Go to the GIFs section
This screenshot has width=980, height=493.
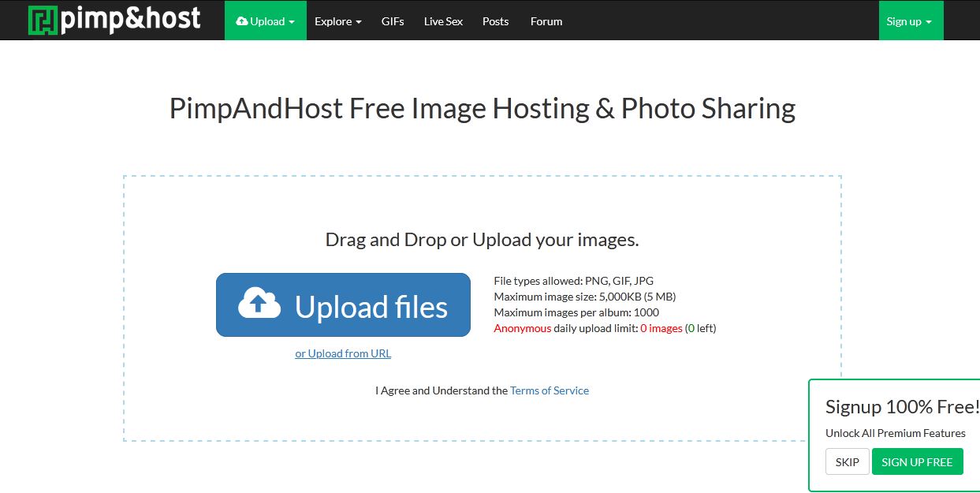tap(393, 21)
